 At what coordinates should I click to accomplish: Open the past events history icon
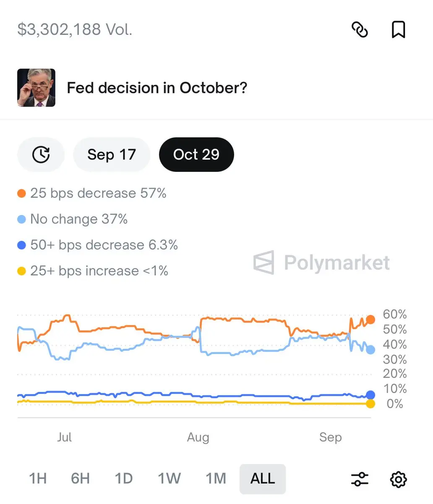[x=41, y=155]
